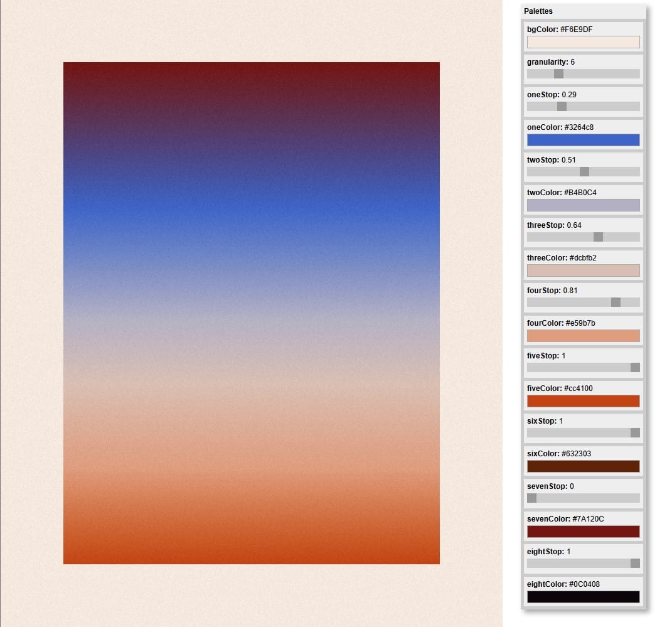Click the 'fiveStop: 1' label

point(547,356)
